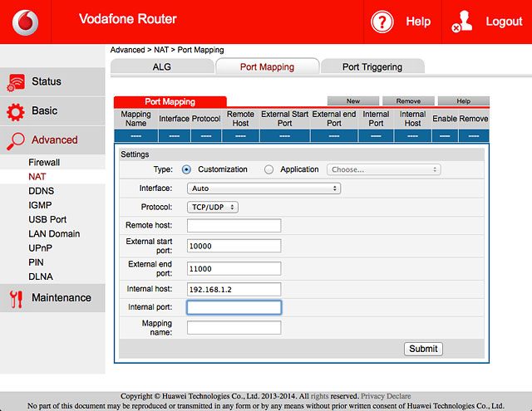This screenshot has height=411, width=532.
Task: Click the Internal host field
Action: click(x=234, y=289)
